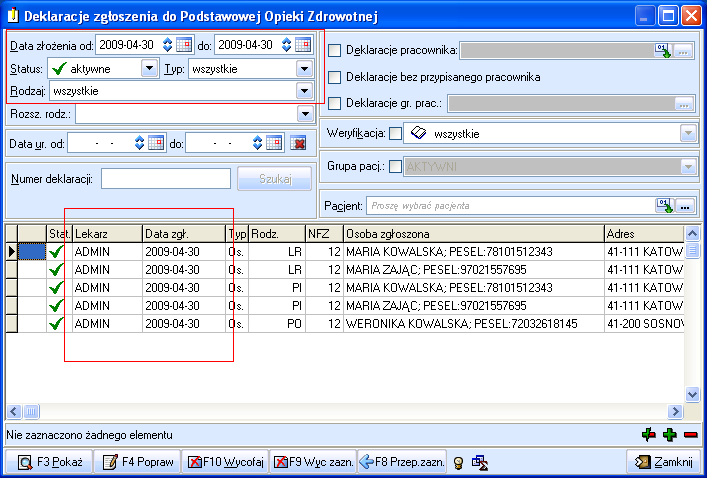Image resolution: width=707 pixels, height=478 pixels.
Task: Click Adres column header
Action: pos(644,234)
